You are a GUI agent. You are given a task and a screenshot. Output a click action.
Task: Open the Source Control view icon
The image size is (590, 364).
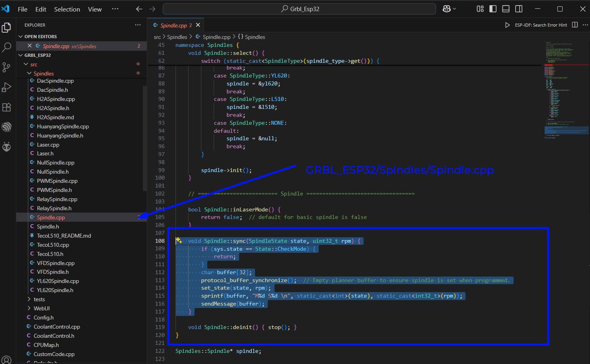[x=6, y=67]
